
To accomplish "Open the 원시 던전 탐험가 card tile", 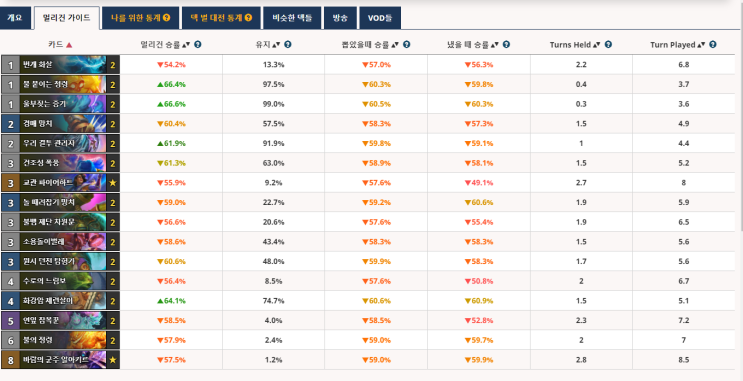I will 60,261.
